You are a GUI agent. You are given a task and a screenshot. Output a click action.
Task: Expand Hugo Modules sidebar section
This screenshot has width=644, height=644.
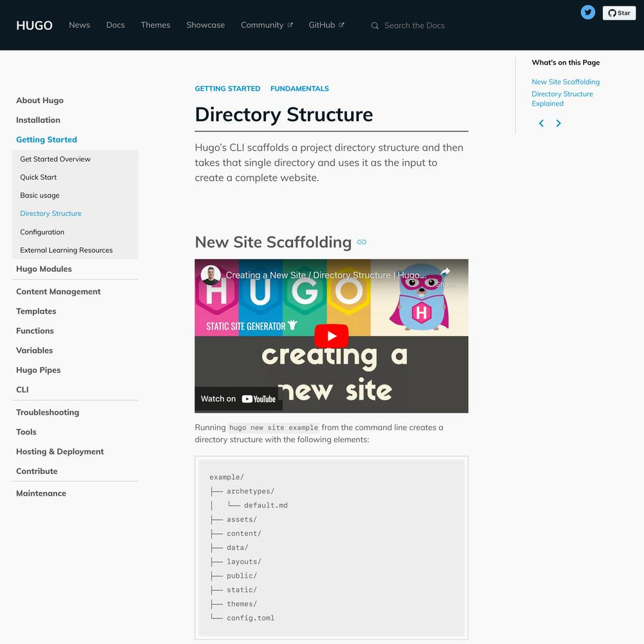44,269
